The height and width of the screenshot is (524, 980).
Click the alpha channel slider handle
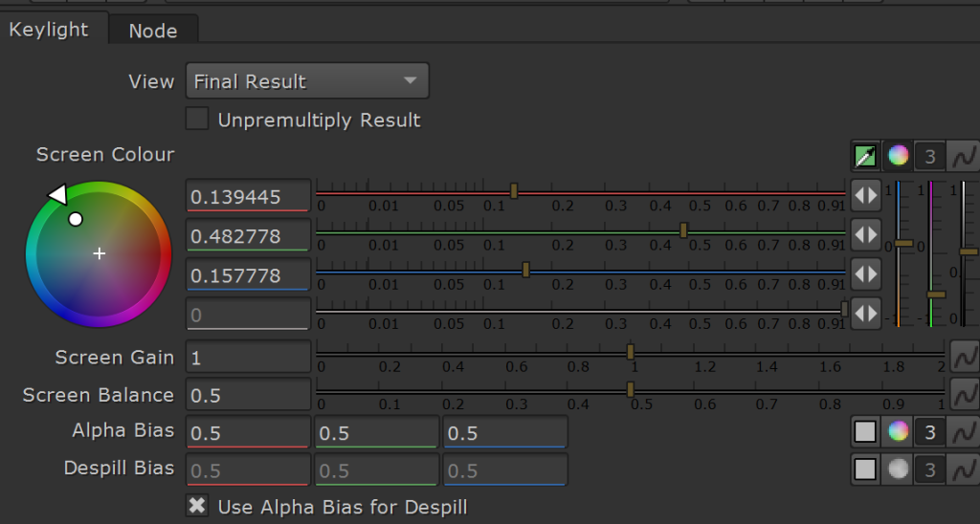[844, 309]
